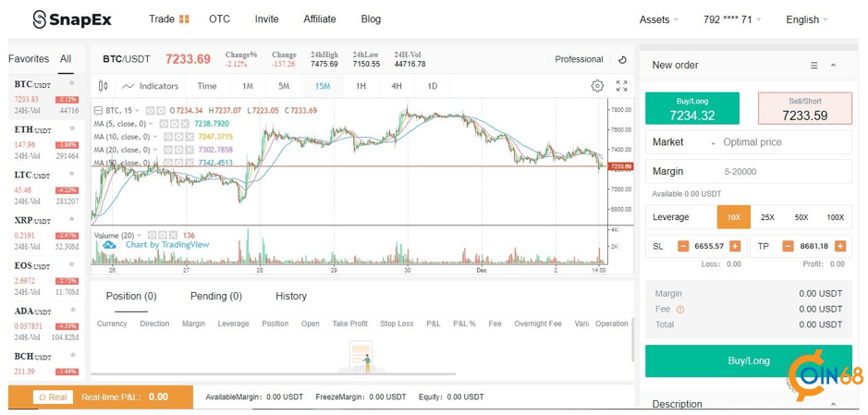Switch to Favorites tab
Viewport: 868px width, 415px height.
pyautogui.click(x=29, y=58)
